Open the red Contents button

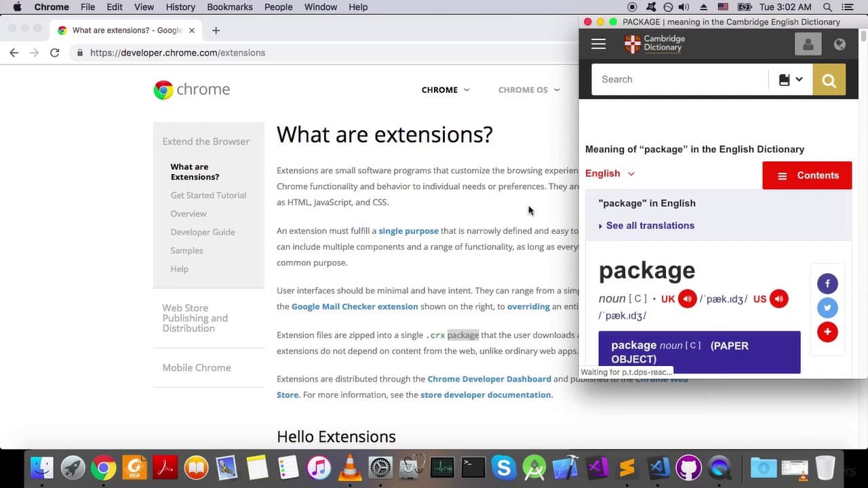[x=807, y=176]
